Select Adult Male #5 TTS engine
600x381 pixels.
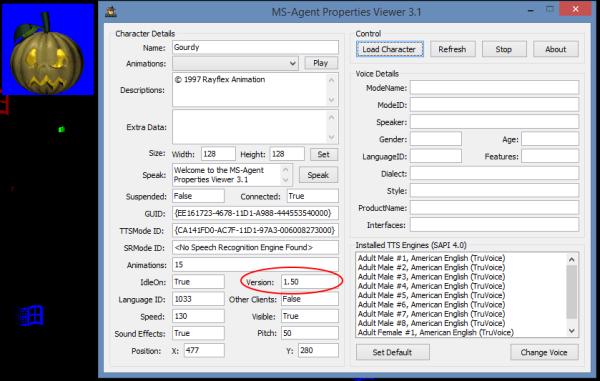tap(431, 295)
